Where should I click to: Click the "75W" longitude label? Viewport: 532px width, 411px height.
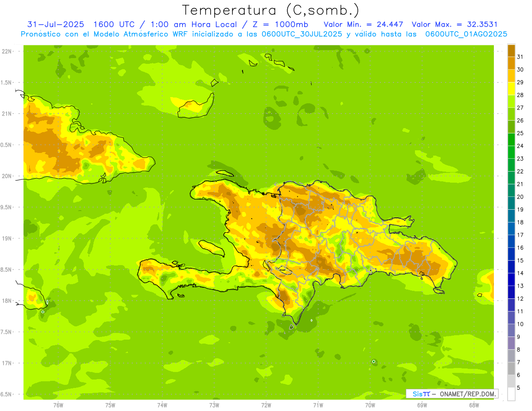tap(110, 405)
